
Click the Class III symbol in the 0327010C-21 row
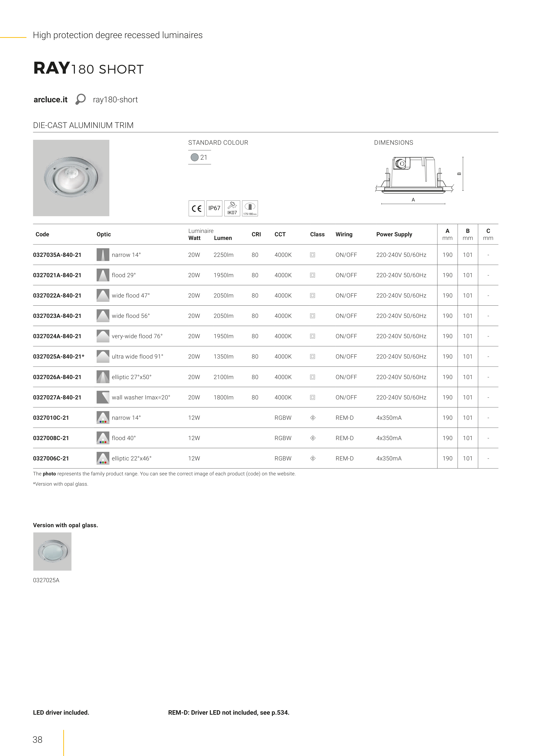pyautogui.click(x=313, y=418)
